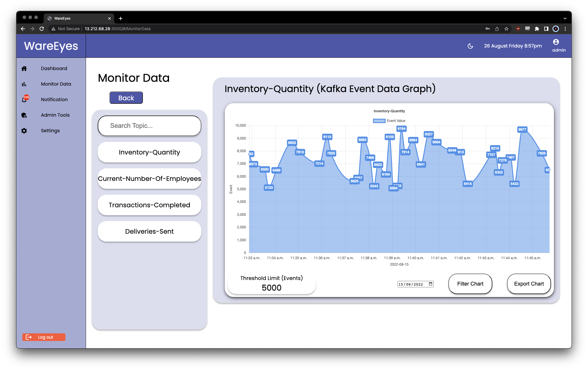Select the Deliveries-Sent topic
The image size is (588, 370).
(149, 232)
